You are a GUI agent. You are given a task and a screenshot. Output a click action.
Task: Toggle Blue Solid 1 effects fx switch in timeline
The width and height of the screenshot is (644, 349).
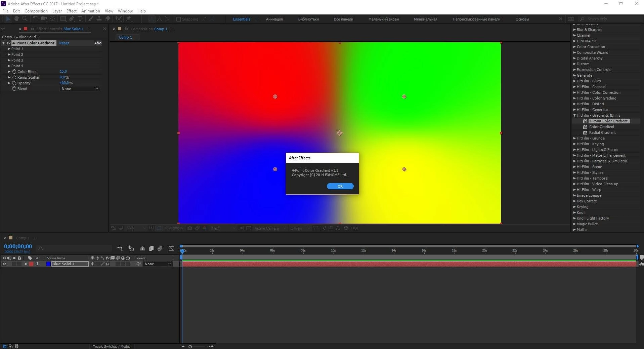(x=108, y=264)
